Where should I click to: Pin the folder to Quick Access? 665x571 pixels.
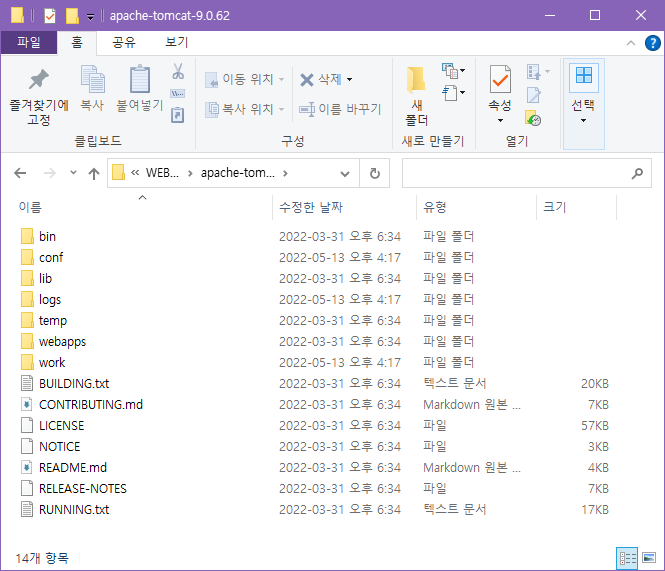point(39,96)
